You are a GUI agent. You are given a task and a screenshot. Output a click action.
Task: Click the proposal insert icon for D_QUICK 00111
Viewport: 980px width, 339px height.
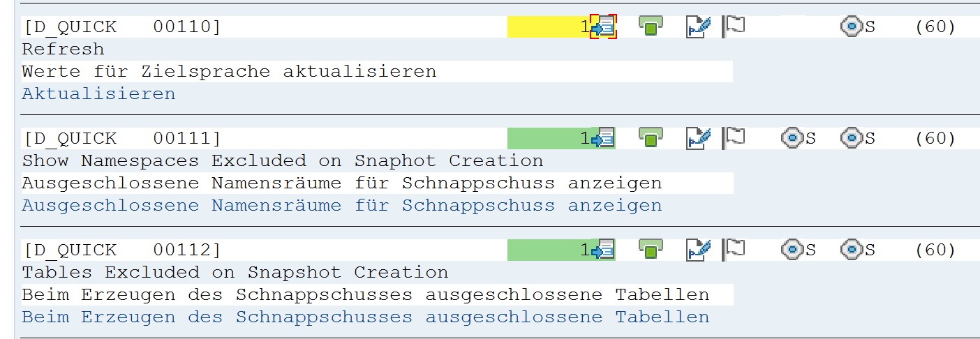(603, 138)
